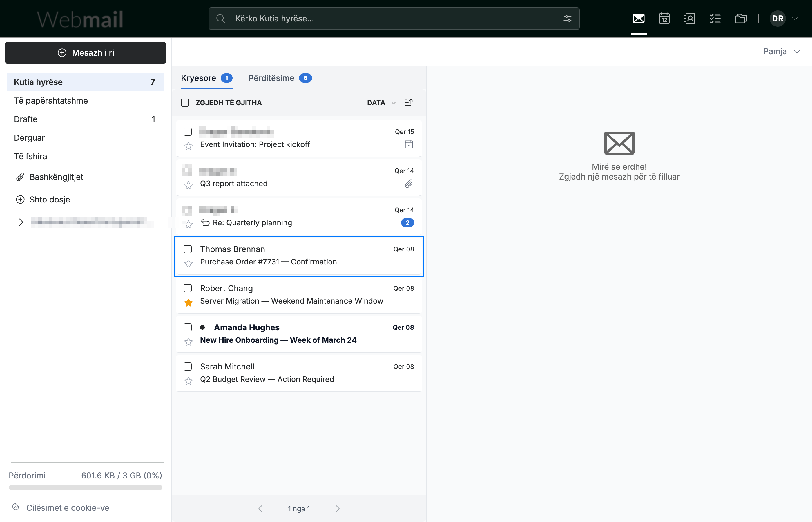Check the ZGJEDH TË GJITHA checkbox
The width and height of the screenshot is (812, 522).
pyautogui.click(x=185, y=102)
